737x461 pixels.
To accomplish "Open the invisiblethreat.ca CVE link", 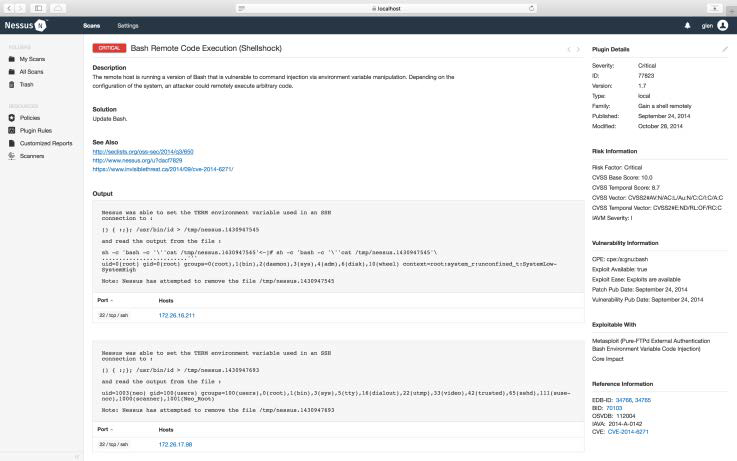I will click(163, 169).
